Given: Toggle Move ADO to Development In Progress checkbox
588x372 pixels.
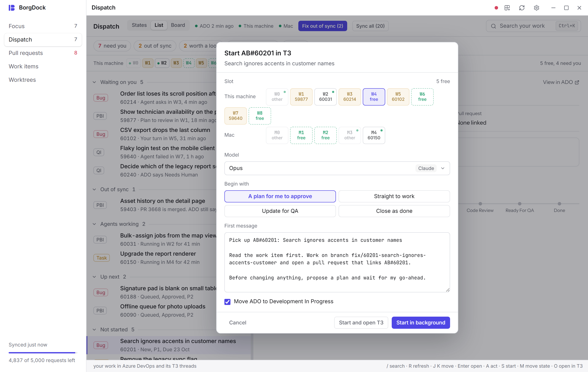Looking at the screenshot, I should pos(227,302).
